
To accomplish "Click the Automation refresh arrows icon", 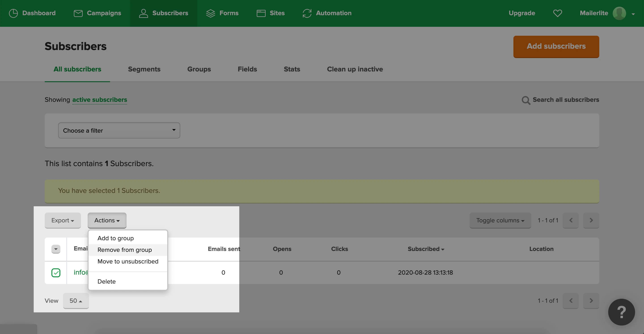I will tap(307, 13).
